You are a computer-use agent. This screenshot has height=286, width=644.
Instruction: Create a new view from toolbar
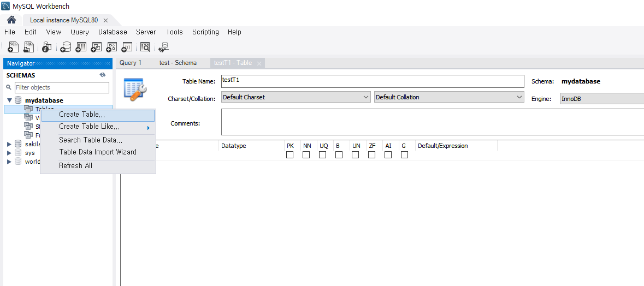click(x=96, y=47)
